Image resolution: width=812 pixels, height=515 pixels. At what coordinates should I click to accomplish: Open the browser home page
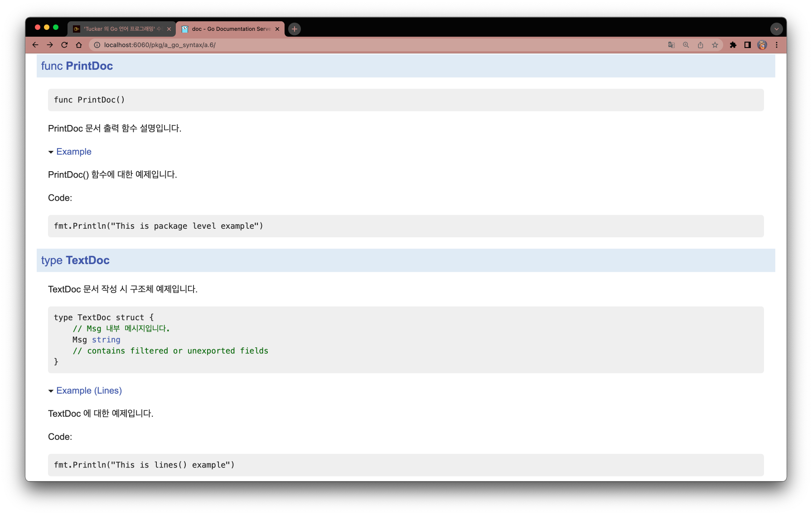coord(79,45)
